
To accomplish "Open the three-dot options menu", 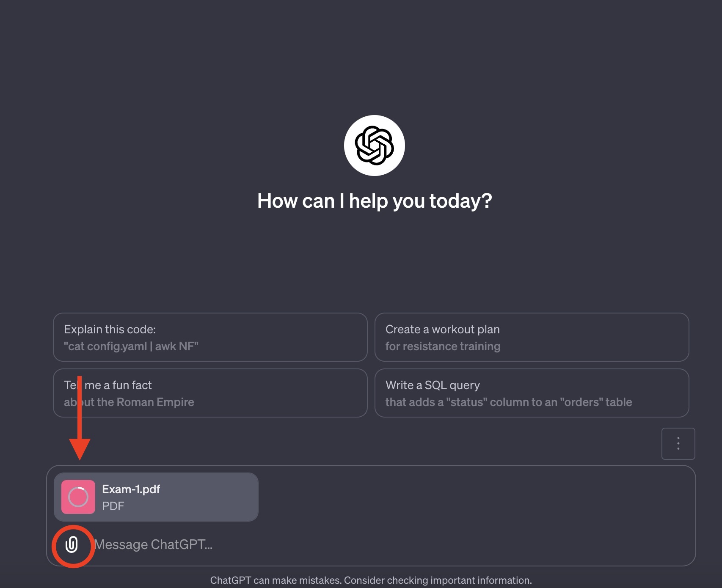I will [678, 443].
